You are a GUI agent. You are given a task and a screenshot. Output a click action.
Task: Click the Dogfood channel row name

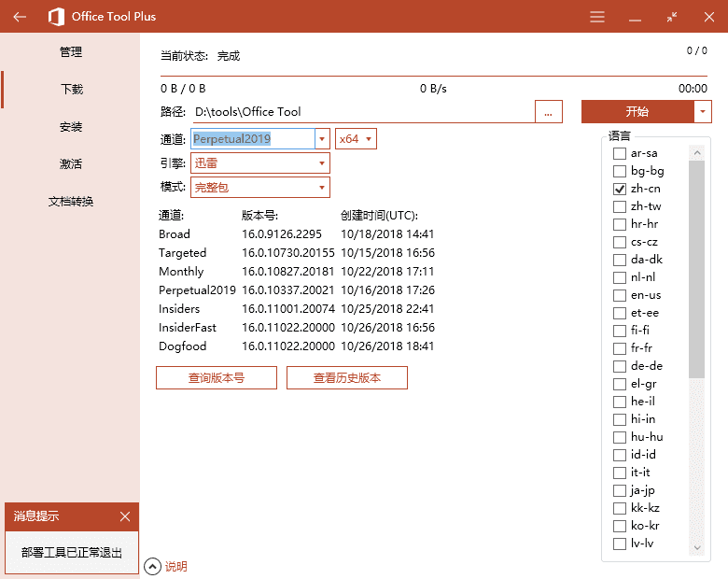182,346
